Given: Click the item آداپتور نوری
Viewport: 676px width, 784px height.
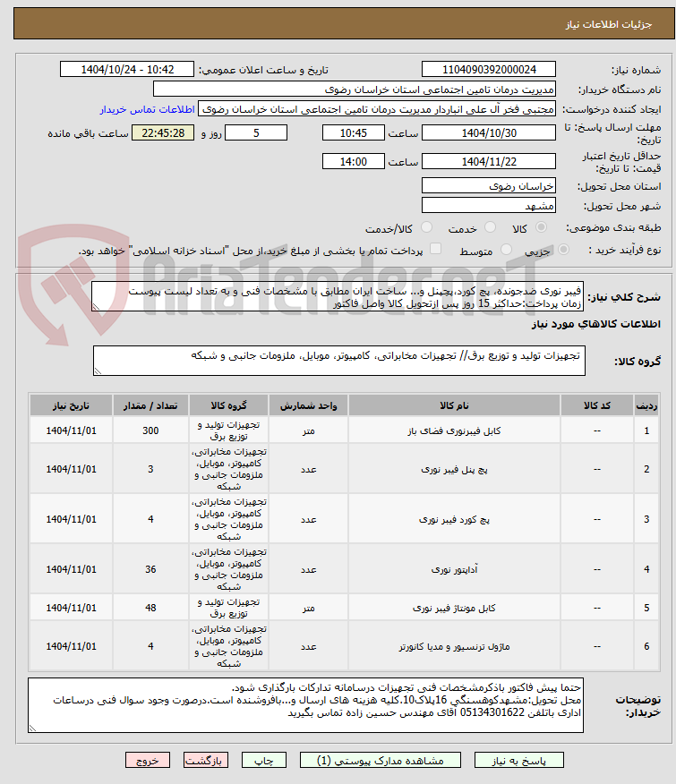Looking at the screenshot, I should [454, 569].
